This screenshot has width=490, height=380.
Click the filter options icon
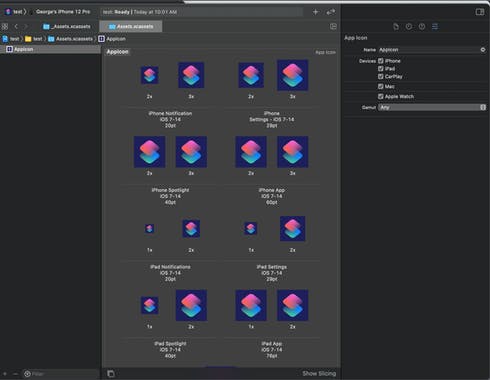coord(27,374)
